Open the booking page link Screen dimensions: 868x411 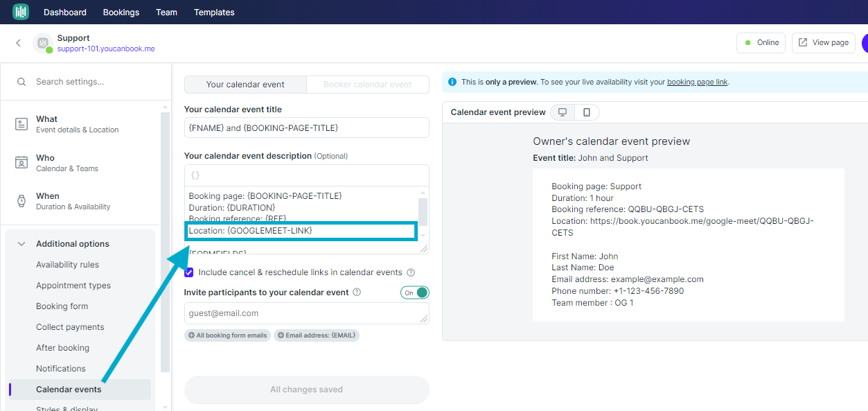pyautogui.click(x=697, y=82)
